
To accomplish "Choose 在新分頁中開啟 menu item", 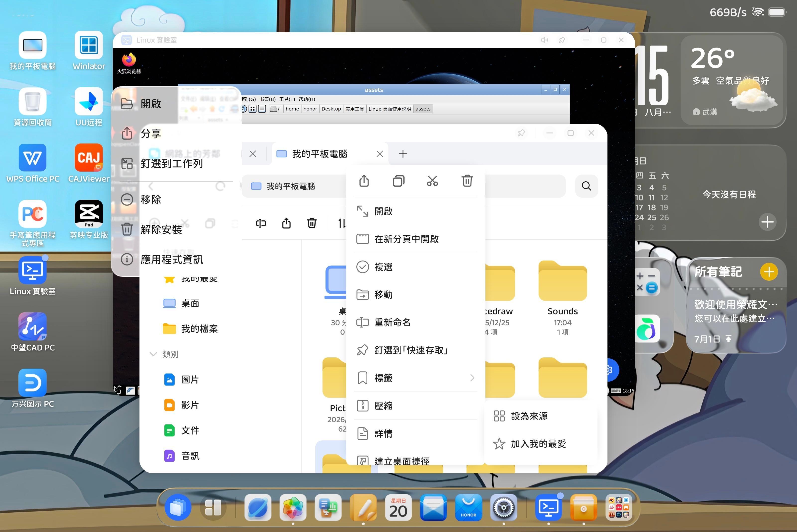I will (416, 239).
